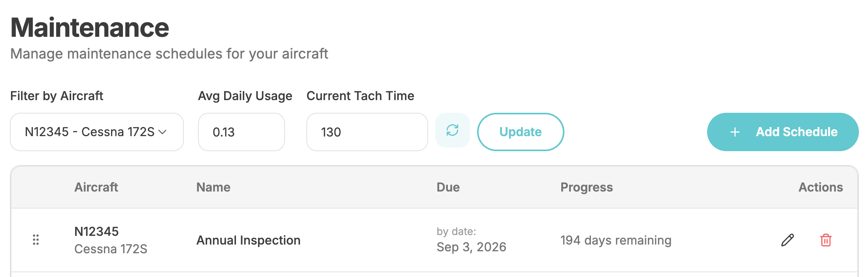Click the Add Schedule button label
This screenshot has height=277, width=868.
coord(796,132)
